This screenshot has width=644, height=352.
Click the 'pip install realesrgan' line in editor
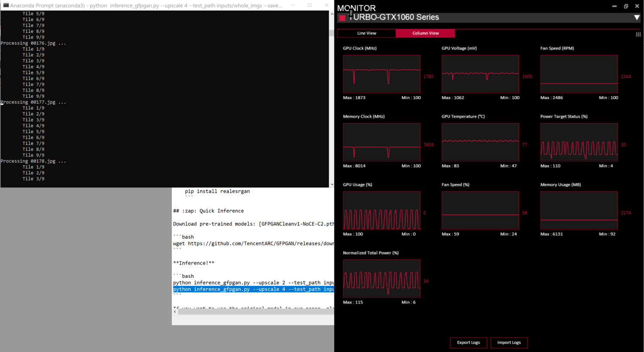pyautogui.click(x=217, y=191)
